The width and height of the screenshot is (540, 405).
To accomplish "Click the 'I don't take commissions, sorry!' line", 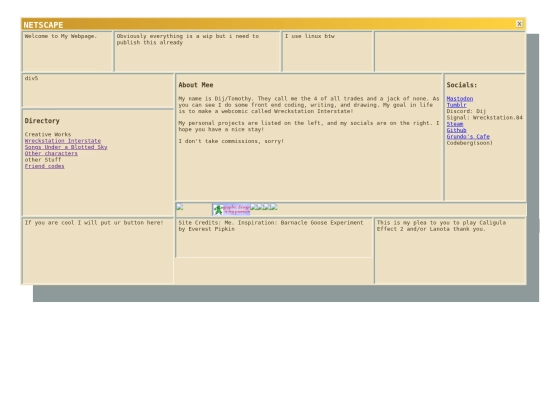I will click(231, 141).
